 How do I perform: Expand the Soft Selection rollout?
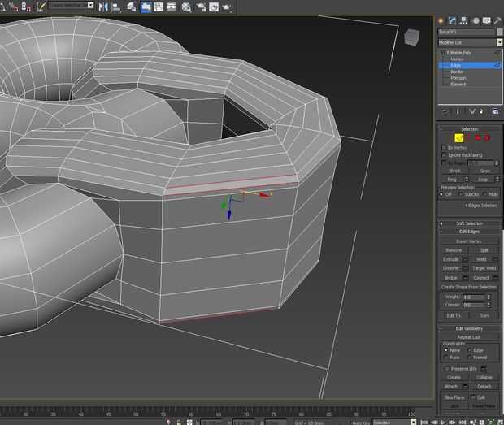click(x=470, y=223)
